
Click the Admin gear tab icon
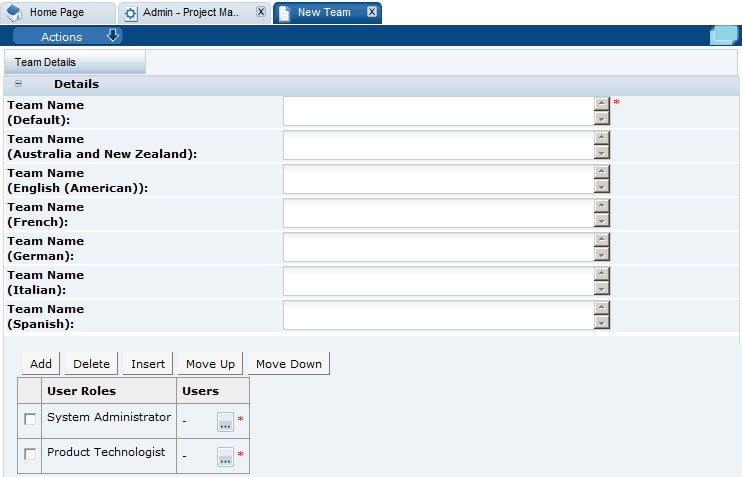pyautogui.click(x=131, y=14)
